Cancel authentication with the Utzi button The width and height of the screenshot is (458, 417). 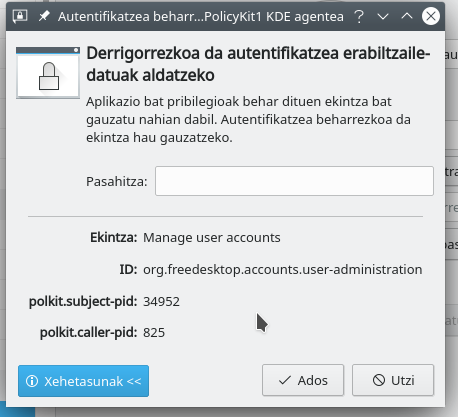(x=393, y=380)
